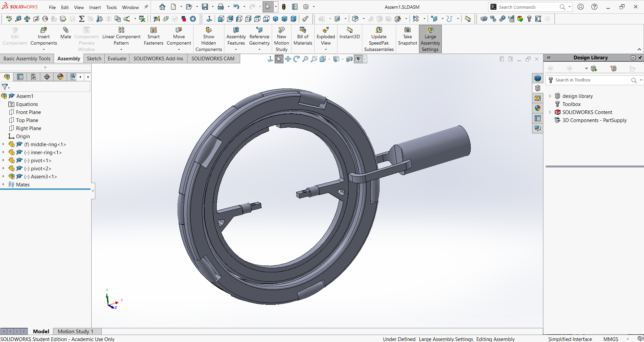The height and width of the screenshot is (342, 644).
Task: Open the DisplayManager appearance tab
Action: pyautogui.click(x=60, y=77)
